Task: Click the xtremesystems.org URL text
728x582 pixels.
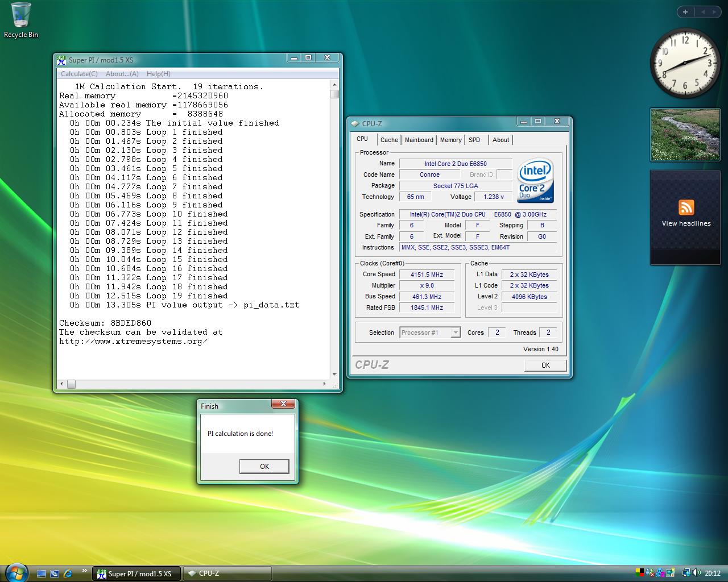Action: tap(134, 341)
